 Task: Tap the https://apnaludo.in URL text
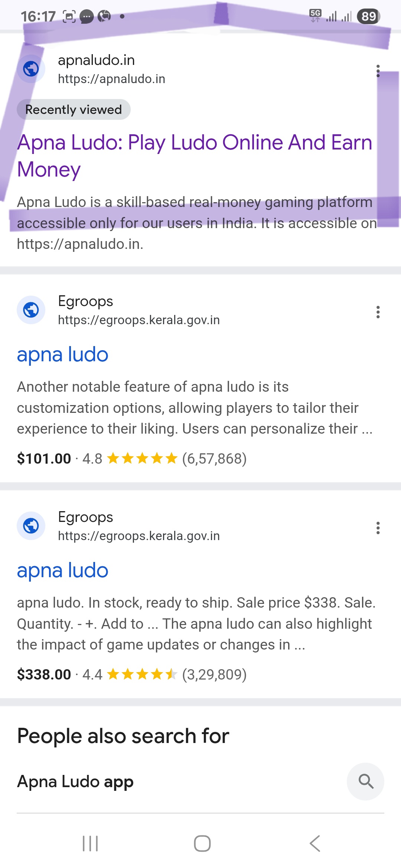[x=111, y=79]
